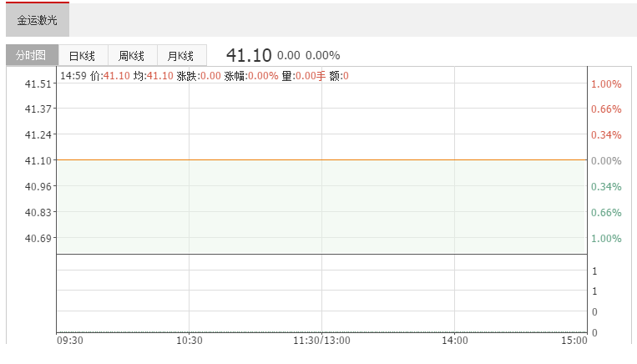Viewport: 637px width, 364px height.
Task: Click the 40.69 price axis label
Action: point(38,239)
